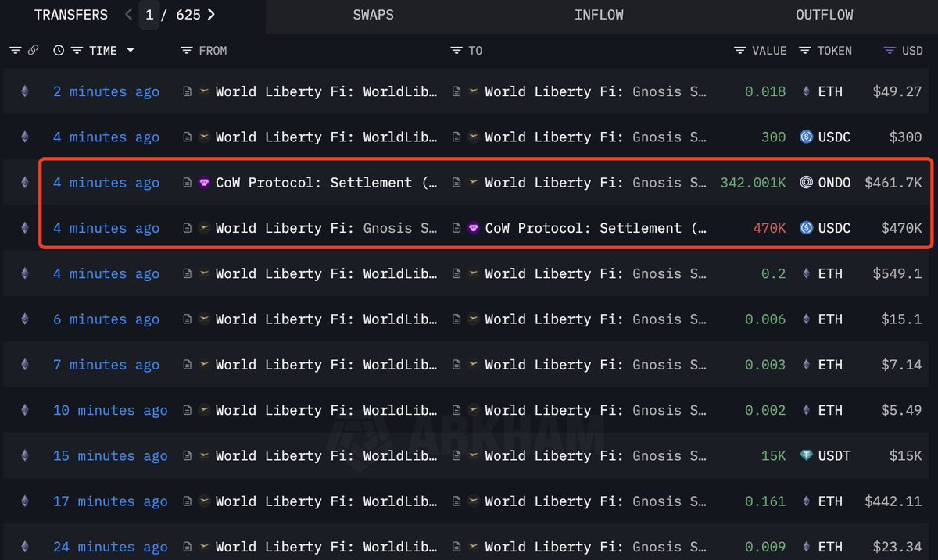
Task: Click the clock icon beside the TIME header
Action: pyautogui.click(x=59, y=51)
